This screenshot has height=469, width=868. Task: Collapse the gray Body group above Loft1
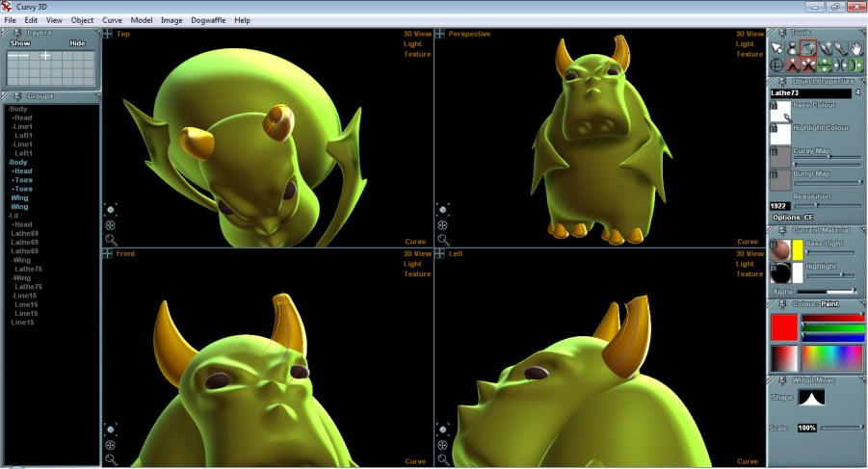17,109
